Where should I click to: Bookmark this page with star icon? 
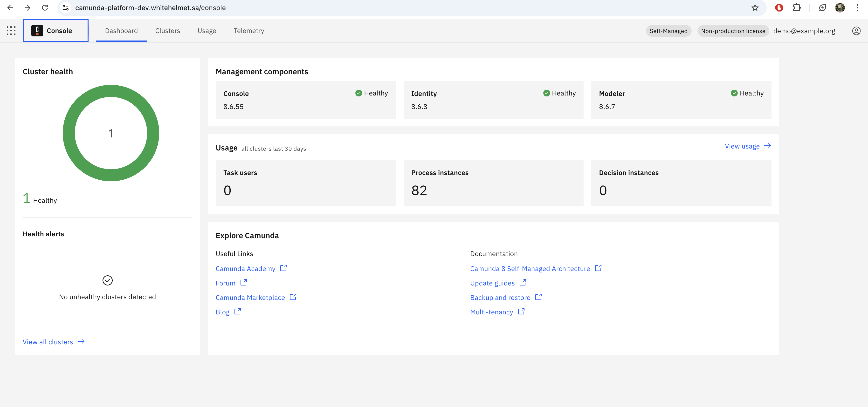pyautogui.click(x=755, y=8)
